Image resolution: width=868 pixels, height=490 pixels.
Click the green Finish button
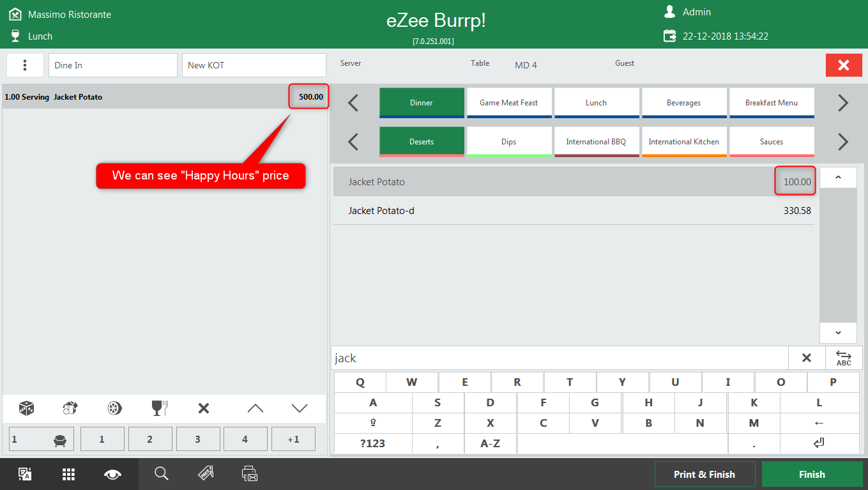[812, 475]
